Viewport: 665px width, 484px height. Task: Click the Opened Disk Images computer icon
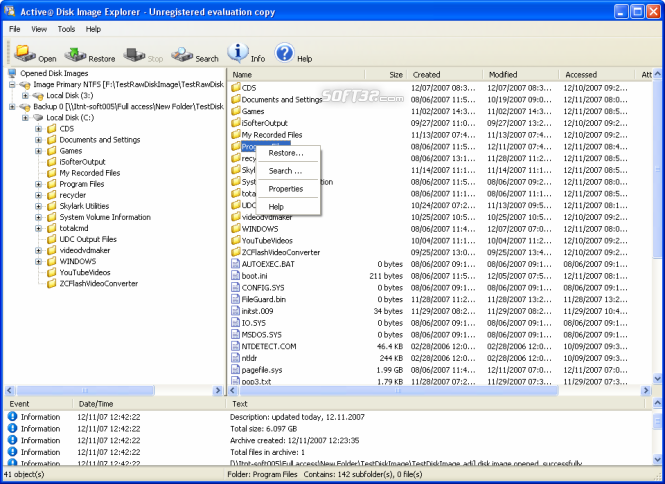[x=12, y=73]
